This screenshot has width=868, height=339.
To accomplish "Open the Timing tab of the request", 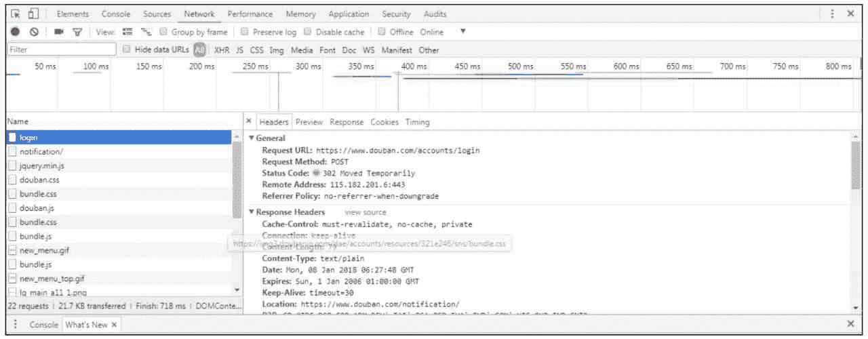I will 417,122.
